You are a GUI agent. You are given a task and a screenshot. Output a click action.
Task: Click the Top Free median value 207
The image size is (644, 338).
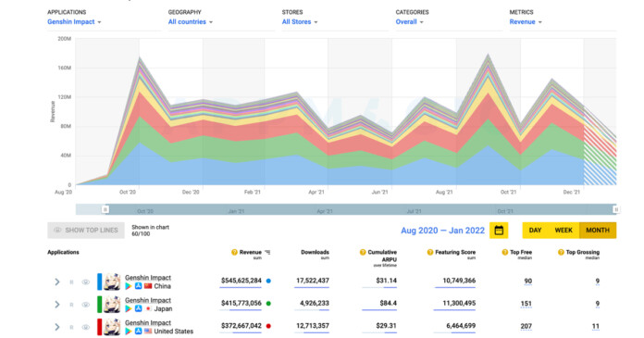(526, 326)
